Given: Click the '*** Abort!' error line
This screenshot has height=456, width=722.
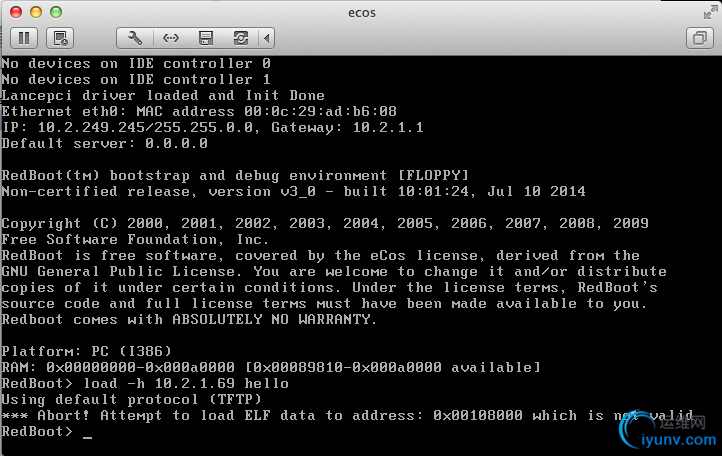Looking at the screenshot, I should click(347, 415).
